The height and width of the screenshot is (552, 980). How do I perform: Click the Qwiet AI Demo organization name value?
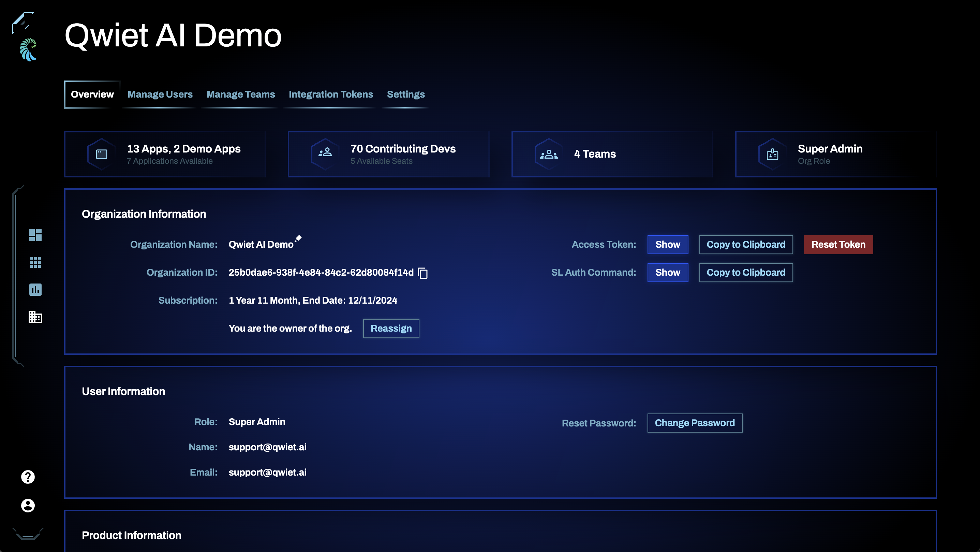[261, 244]
